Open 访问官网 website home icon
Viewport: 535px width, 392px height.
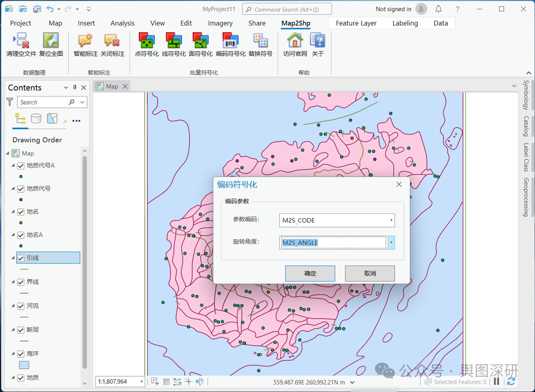coord(295,41)
